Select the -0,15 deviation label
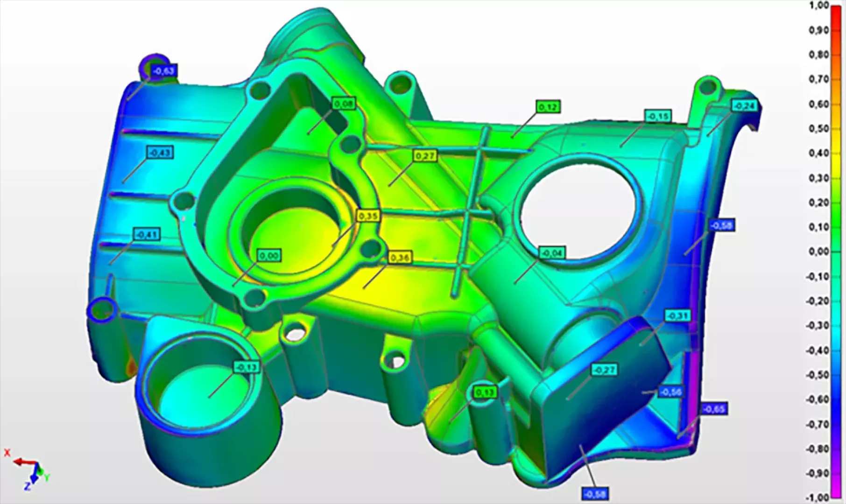The height and width of the screenshot is (504, 846). tap(658, 116)
